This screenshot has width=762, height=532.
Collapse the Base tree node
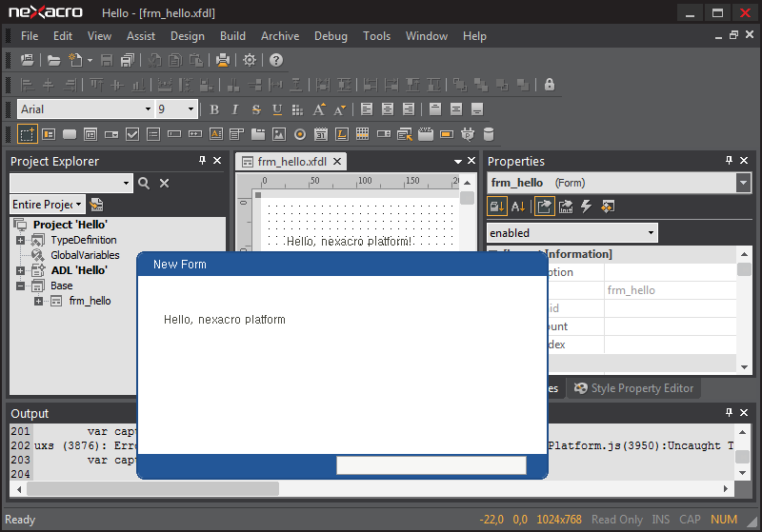tap(20, 286)
